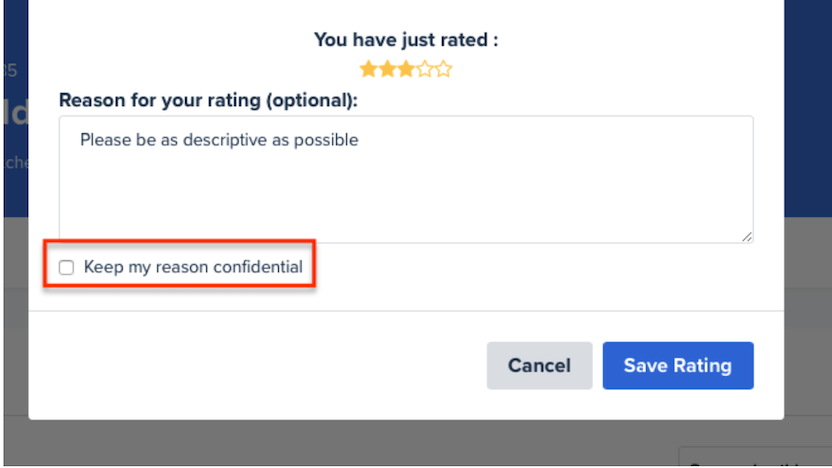Image resolution: width=832 pixels, height=468 pixels.
Task: Set rating to the fourth star
Action: [424, 69]
